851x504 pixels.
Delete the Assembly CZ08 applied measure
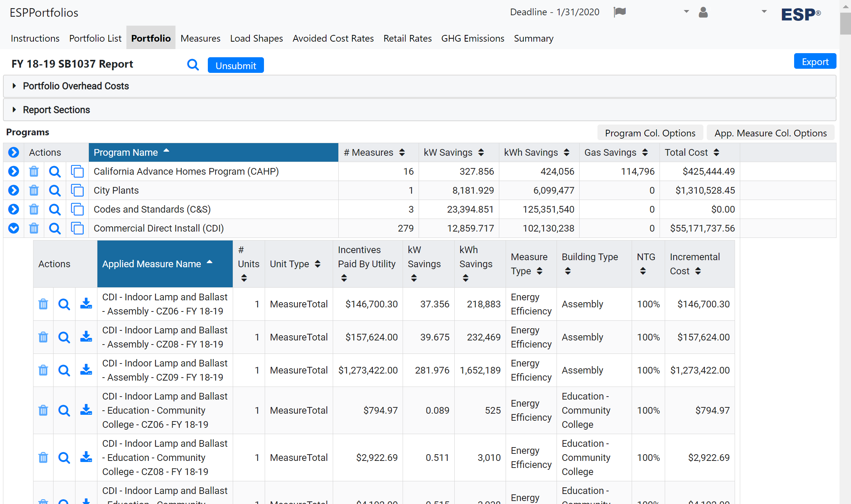[x=43, y=337]
